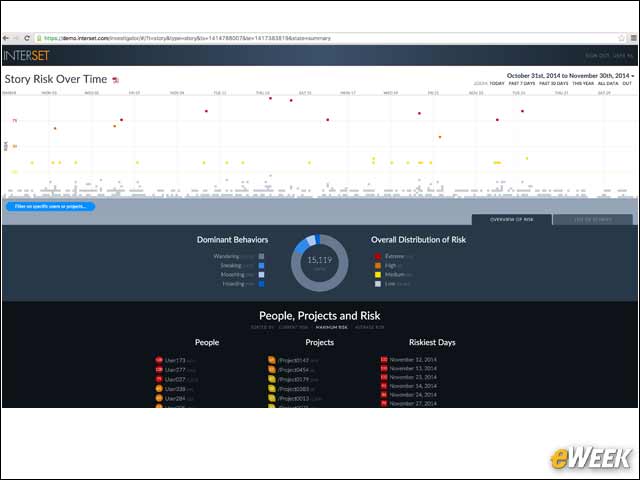Reload the page with the refresh icon
Viewport: 640px width, 480px height.
(x=27, y=38)
